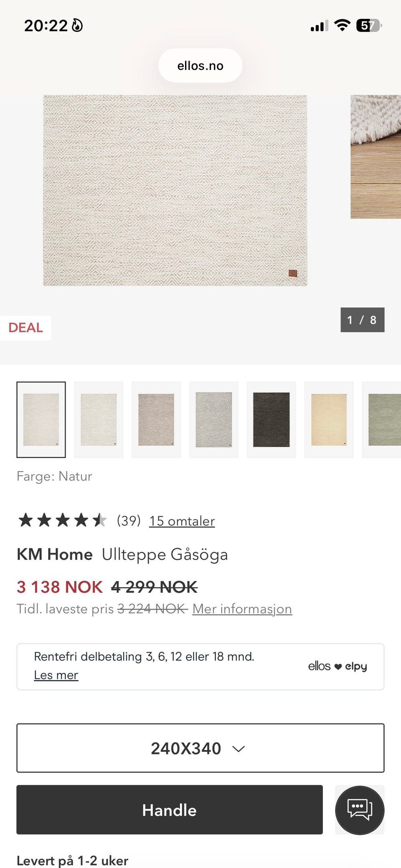Screen dimensions: 401x868
Task: Tap the Wi-Fi status icon
Action: 343,25
